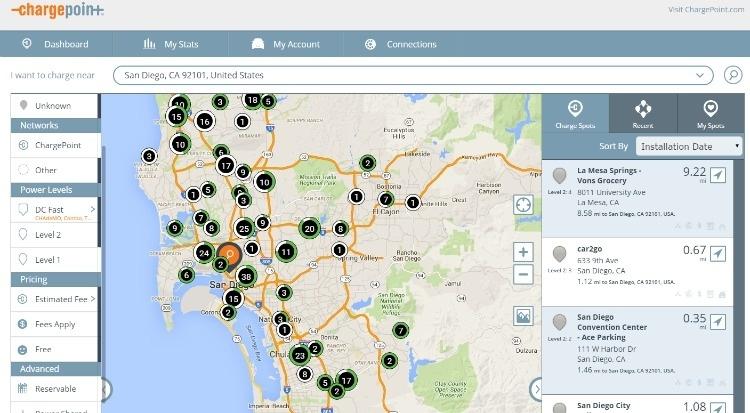750x413 pixels.
Task: Toggle the Fees Apply filter
Action: point(55,324)
